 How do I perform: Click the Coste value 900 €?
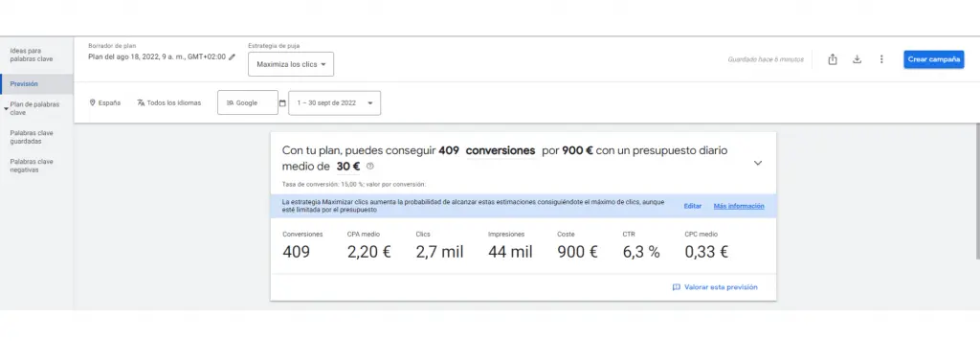577,252
